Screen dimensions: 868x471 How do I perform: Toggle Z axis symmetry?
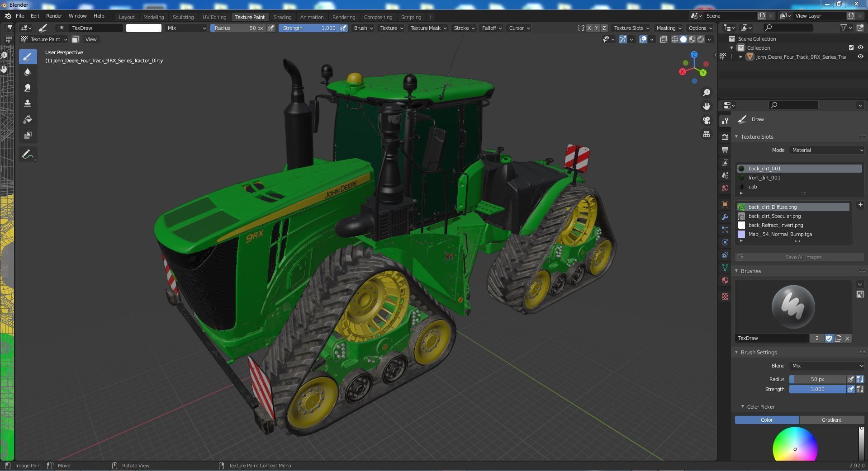[604, 28]
